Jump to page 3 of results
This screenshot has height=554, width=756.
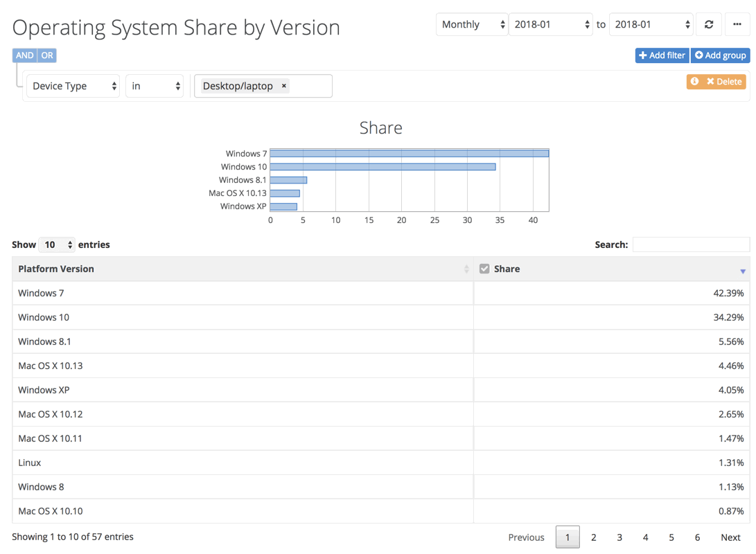click(619, 537)
